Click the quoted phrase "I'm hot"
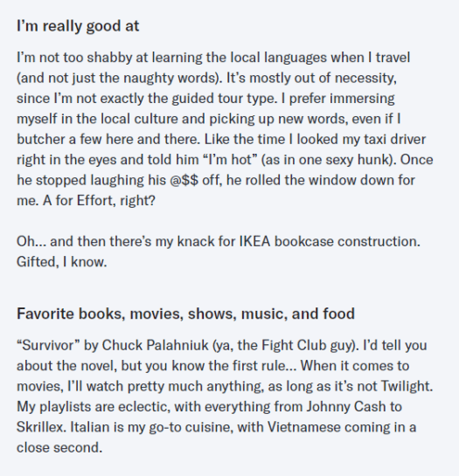This screenshot has width=459, height=476. [230, 160]
